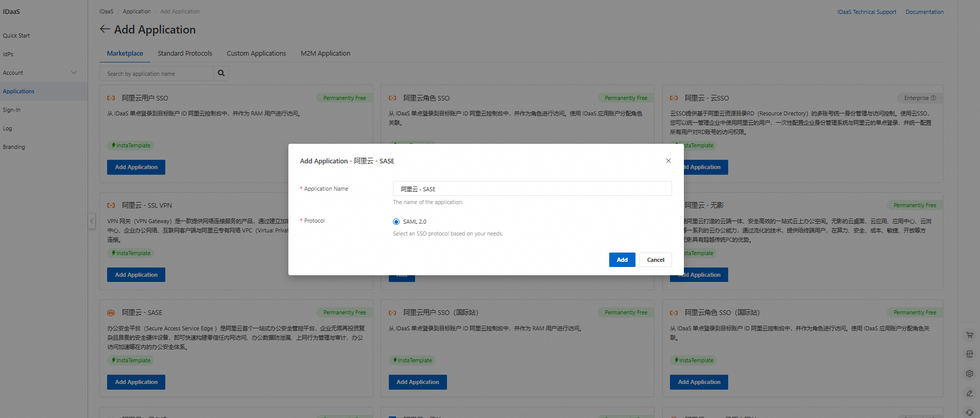Click Application breadcrumb link
The image size is (980, 418).
(136, 11)
